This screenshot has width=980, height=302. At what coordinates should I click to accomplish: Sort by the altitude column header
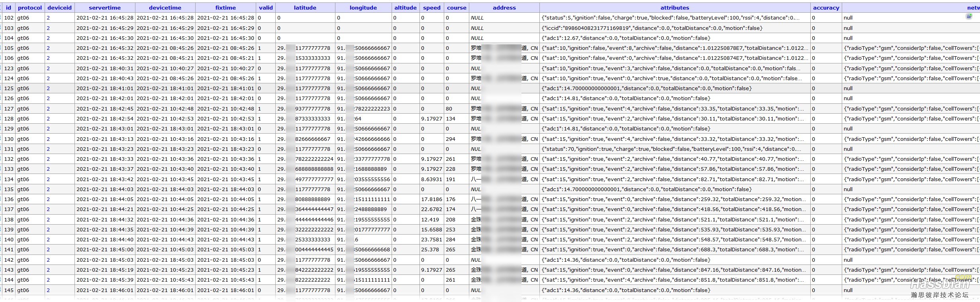coord(406,8)
